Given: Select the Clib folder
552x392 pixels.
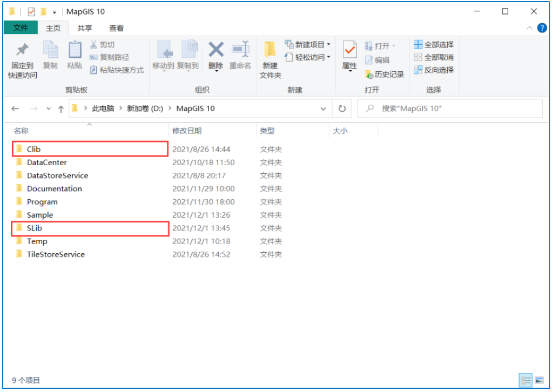Looking at the screenshot, I should point(90,149).
